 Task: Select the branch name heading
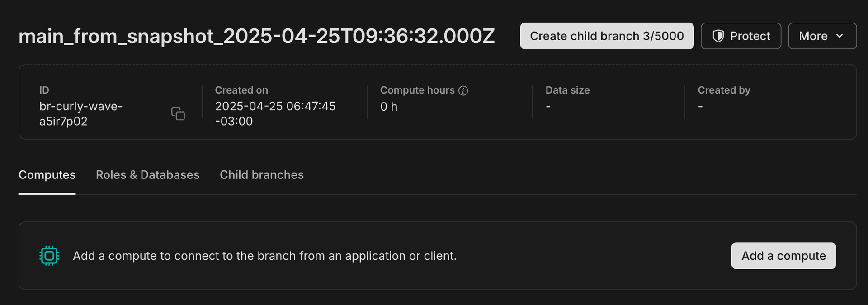coord(256,36)
